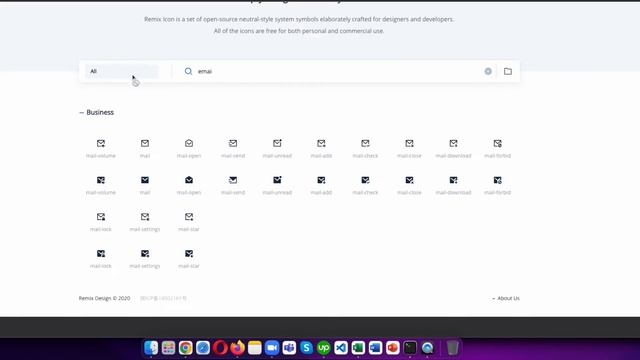640x360 pixels.
Task: Select the outlined mail-unread icon
Action: point(277,143)
